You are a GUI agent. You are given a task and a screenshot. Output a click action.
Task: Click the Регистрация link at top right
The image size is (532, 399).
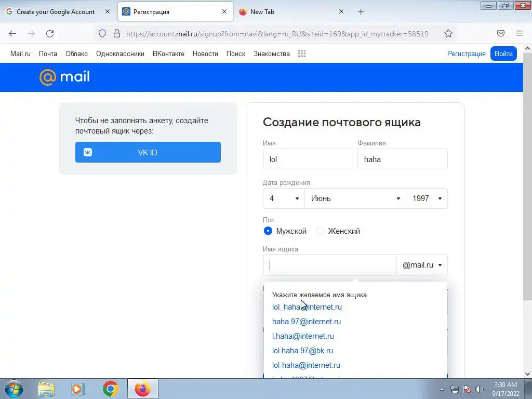(x=466, y=54)
